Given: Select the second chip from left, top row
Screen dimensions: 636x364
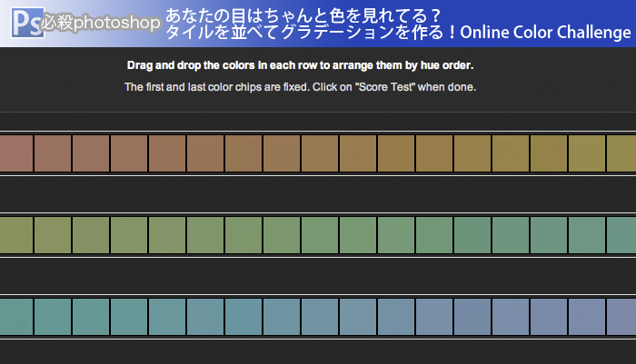Looking at the screenshot, I should click(53, 153).
